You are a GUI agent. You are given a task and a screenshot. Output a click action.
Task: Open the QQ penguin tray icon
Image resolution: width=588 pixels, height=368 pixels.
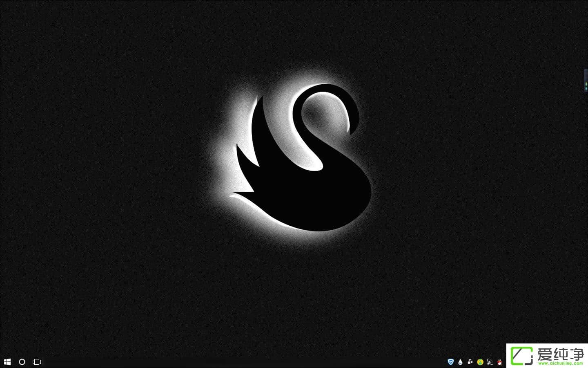500,362
